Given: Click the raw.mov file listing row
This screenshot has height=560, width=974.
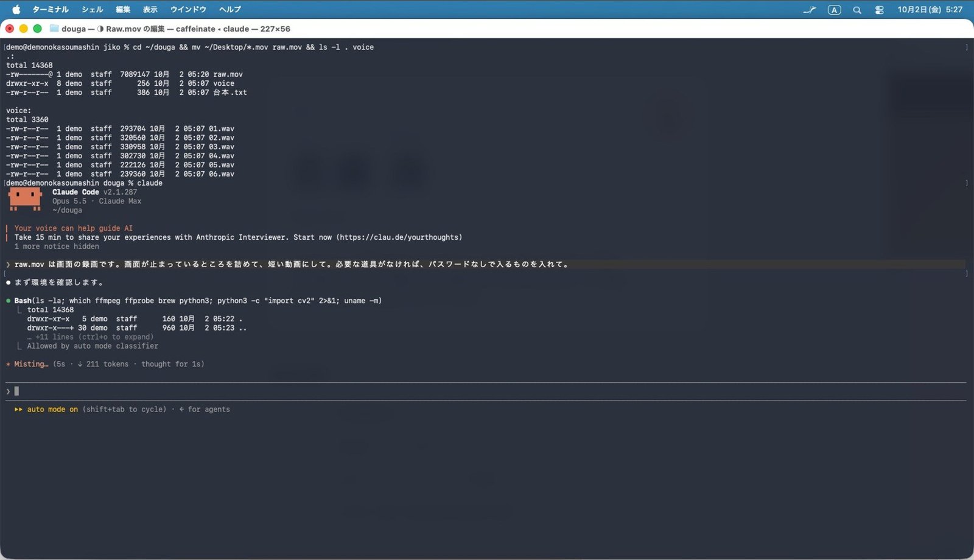Looking at the screenshot, I should [125, 74].
